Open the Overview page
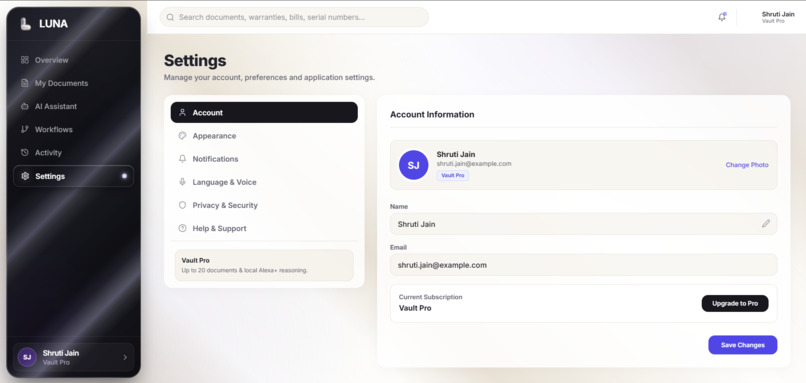 click(x=74, y=60)
